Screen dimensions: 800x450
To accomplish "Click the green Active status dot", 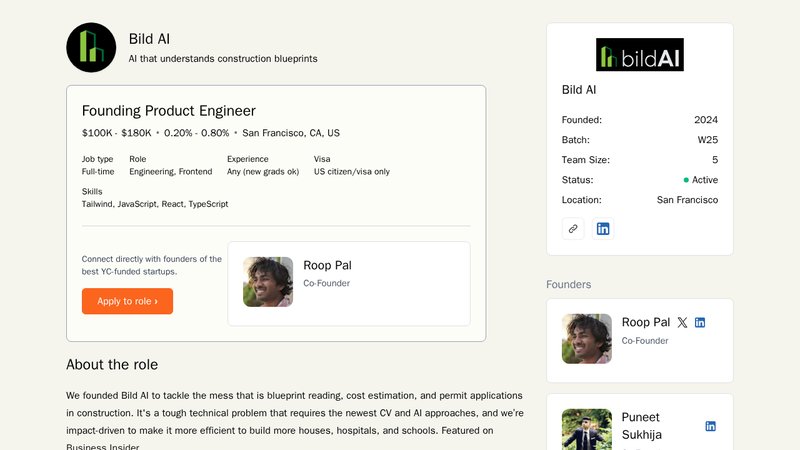I will [686, 180].
